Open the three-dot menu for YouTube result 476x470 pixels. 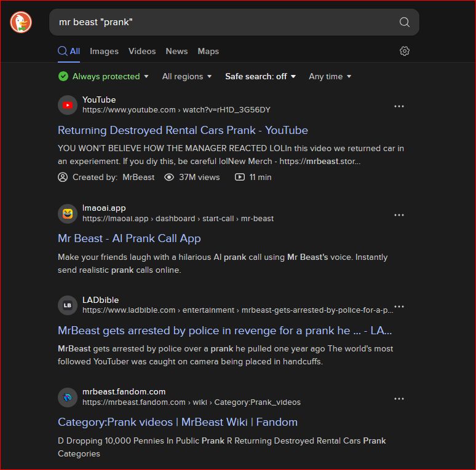pos(399,106)
